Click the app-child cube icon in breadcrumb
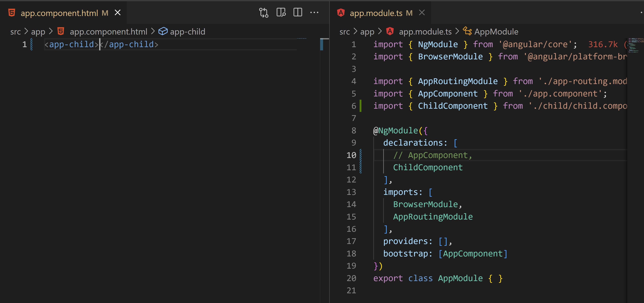This screenshot has width=644, height=303. (x=163, y=31)
